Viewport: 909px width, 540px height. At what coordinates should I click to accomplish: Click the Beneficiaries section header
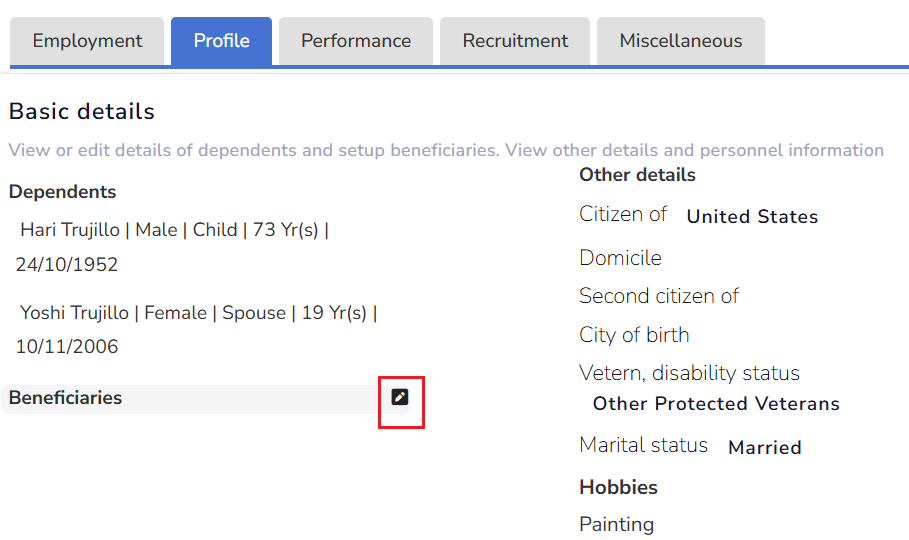pos(66,398)
